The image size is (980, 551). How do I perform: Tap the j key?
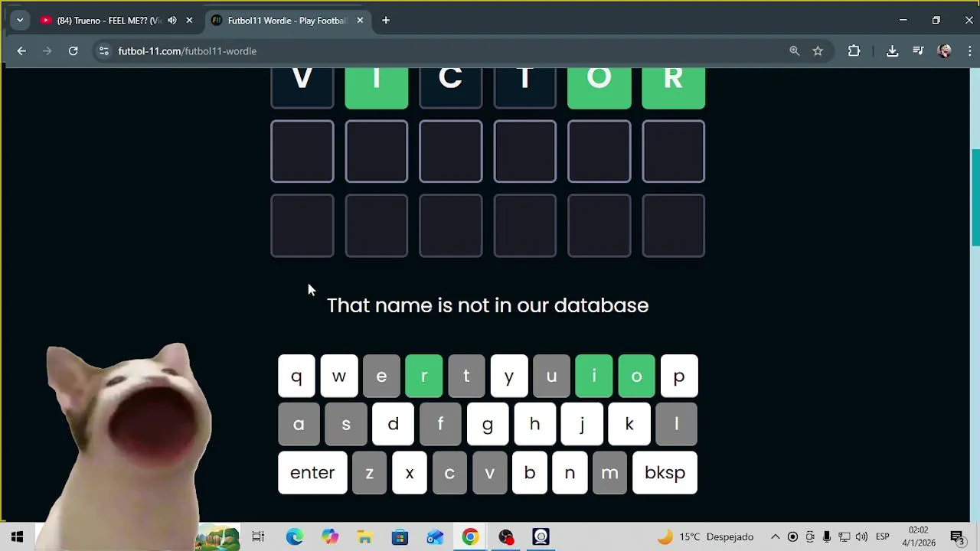tap(582, 425)
